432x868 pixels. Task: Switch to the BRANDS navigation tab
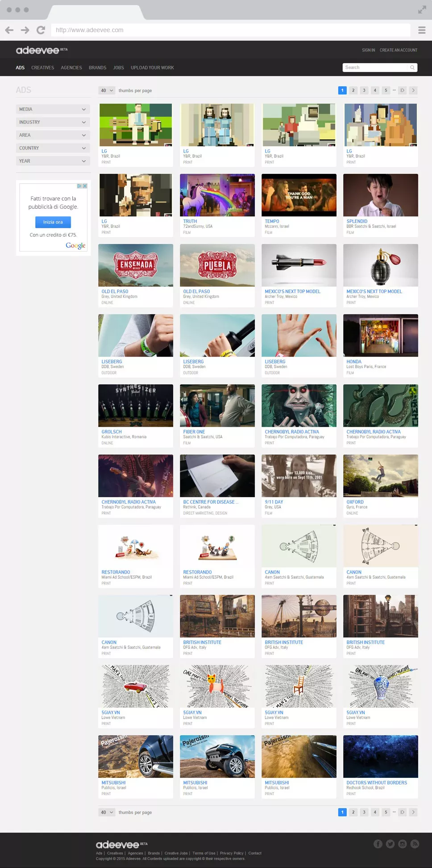pos(97,67)
